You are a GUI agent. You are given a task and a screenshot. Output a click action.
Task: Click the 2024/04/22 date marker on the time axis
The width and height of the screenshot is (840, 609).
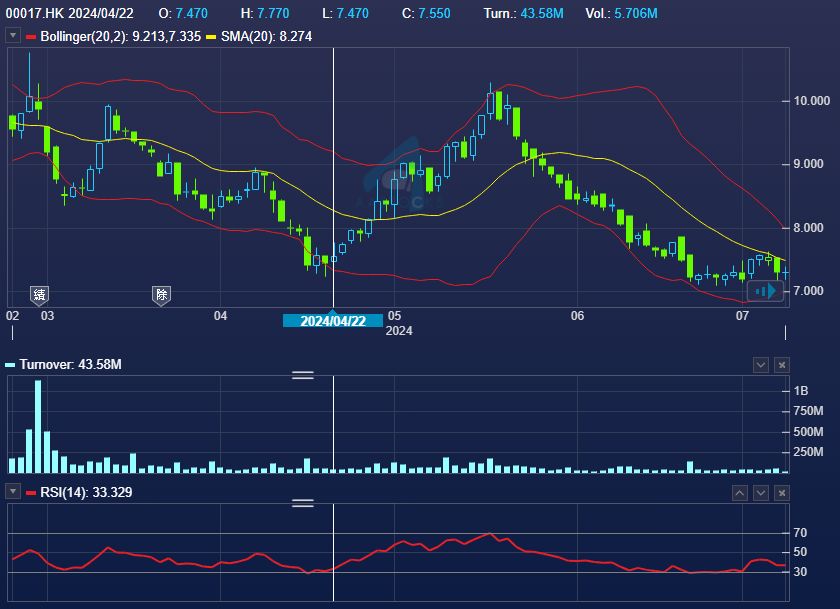[x=332, y=321]
